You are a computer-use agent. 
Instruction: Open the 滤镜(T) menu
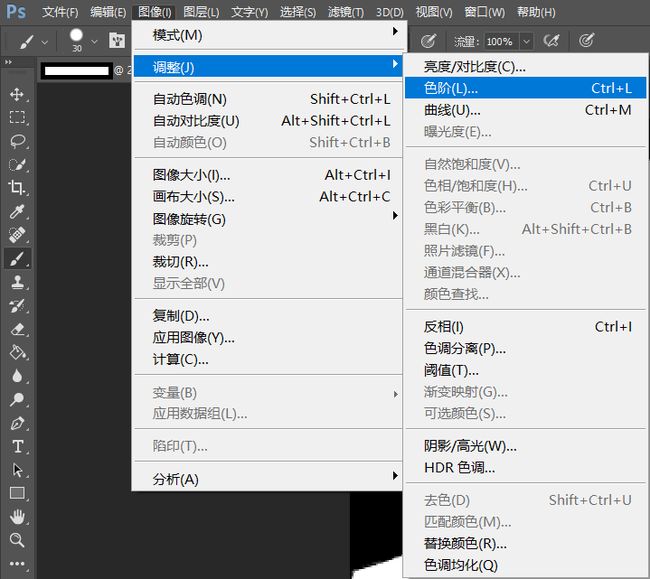click(x=346, y=12)
